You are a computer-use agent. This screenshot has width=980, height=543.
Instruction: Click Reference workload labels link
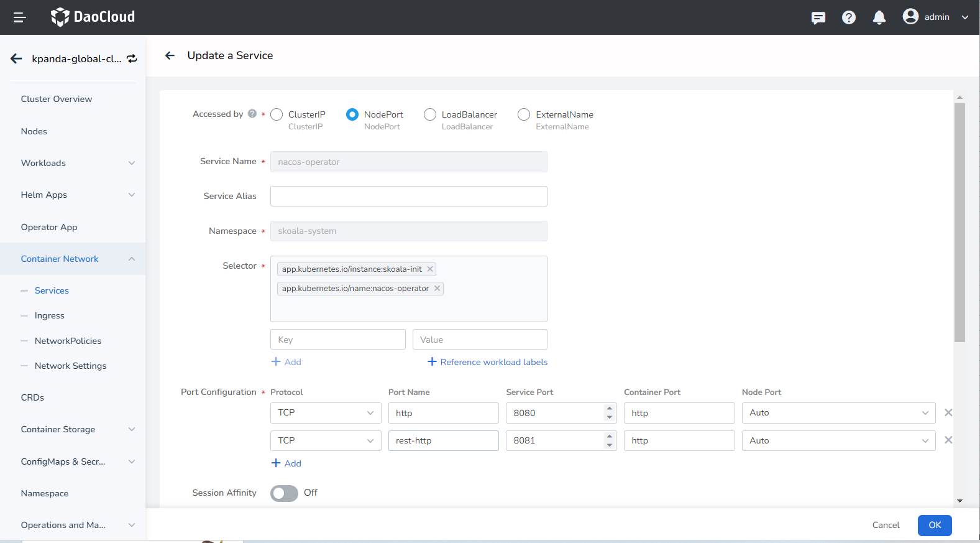pos(487,362)
